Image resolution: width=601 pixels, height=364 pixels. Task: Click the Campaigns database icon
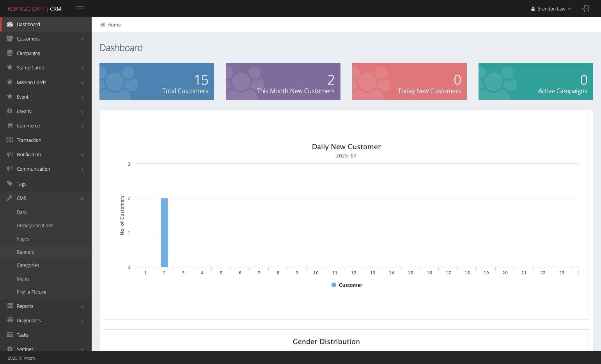point(10,53)
